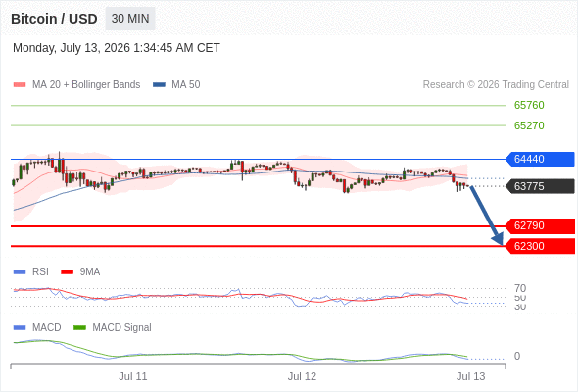Click the 63775 current price tag
Screen dimensions: 578x392
click(x=540, y=186)
